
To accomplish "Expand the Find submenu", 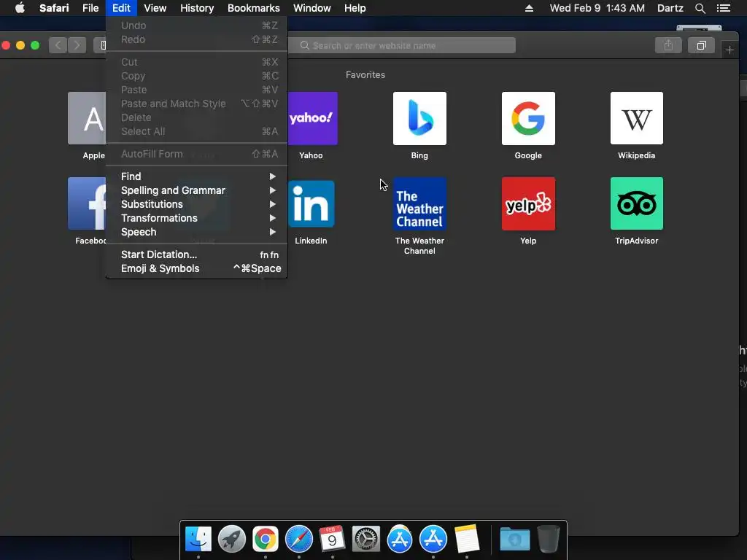I will click(x=197, y=176).
